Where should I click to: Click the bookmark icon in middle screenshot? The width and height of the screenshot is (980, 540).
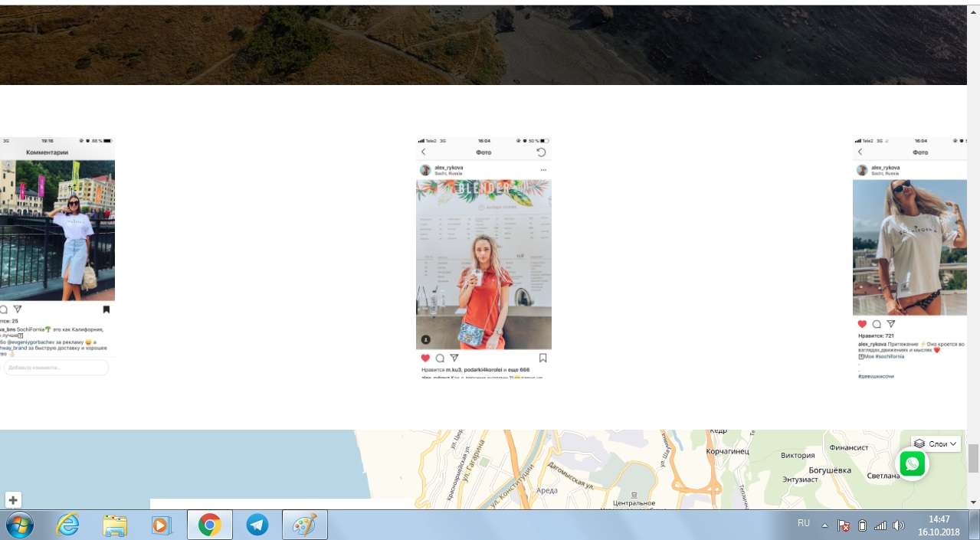coord(542,358)
